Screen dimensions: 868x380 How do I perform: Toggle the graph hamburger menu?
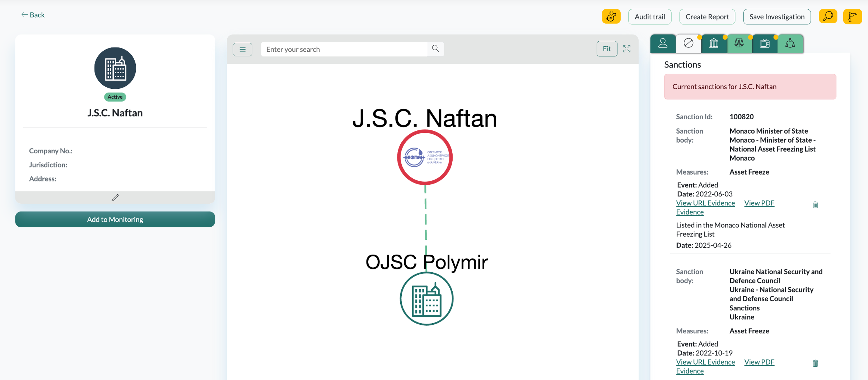click(242, 49)
